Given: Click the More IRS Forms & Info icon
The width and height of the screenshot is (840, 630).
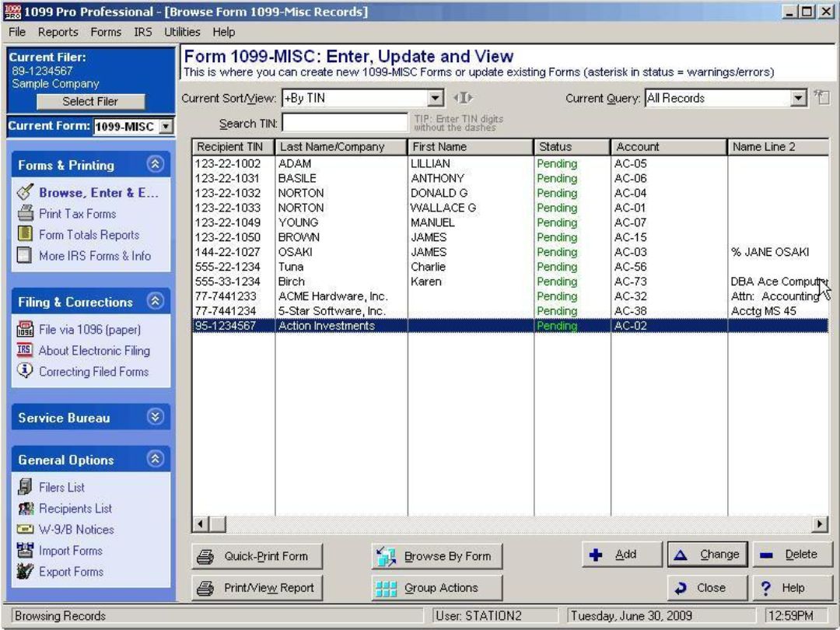Looking at the screenshot, I should click(x=24, y=255).
